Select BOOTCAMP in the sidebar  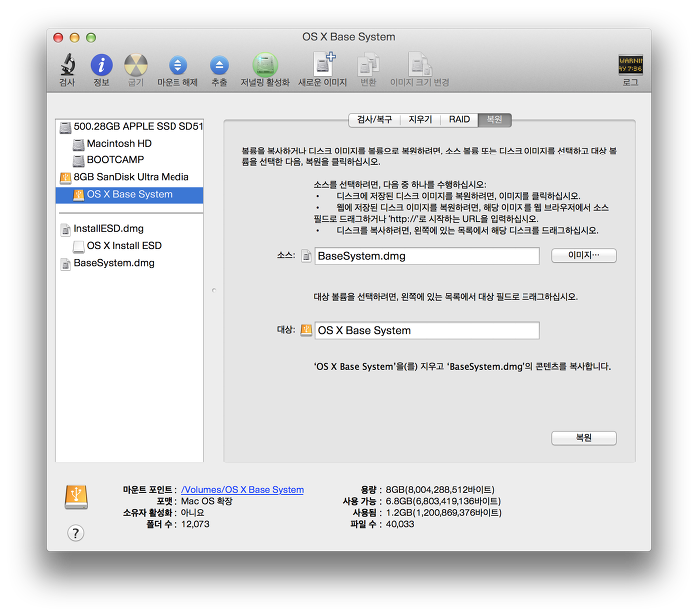click(x=130, y=160)
